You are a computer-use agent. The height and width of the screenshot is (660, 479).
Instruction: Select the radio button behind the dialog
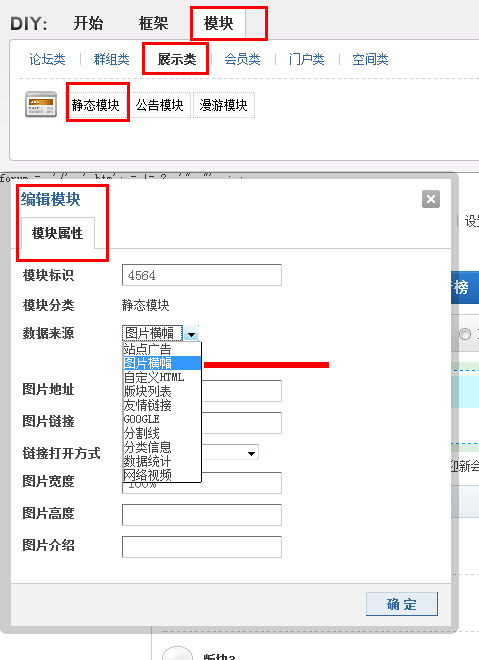(465, 334)
